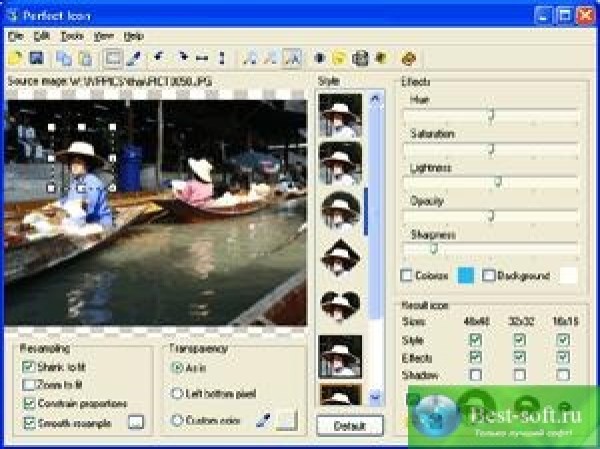The width and height of the screenshot is (600, 449).
Task: Open the Help menu
Action: 134,36
